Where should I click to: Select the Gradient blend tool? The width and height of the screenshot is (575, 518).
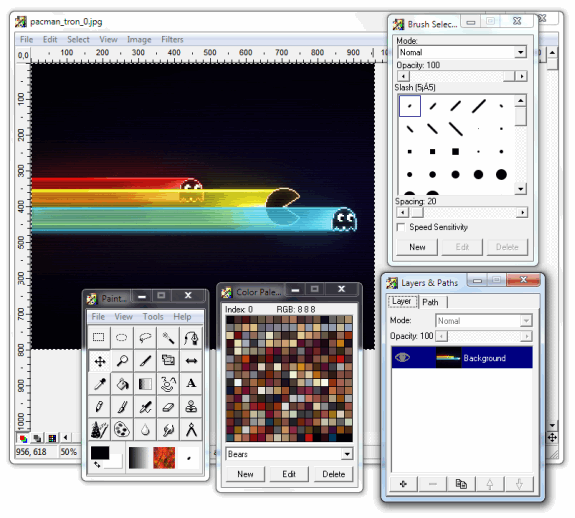pos(145,384)
